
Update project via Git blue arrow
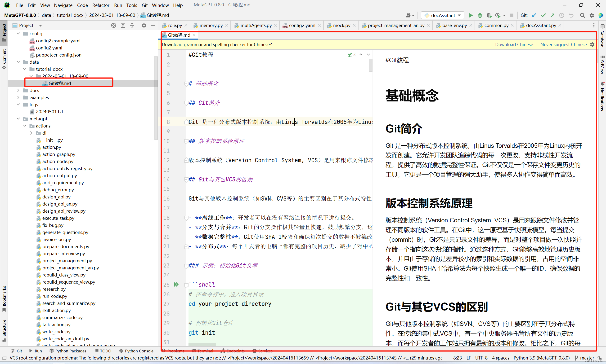pos(534,15)
